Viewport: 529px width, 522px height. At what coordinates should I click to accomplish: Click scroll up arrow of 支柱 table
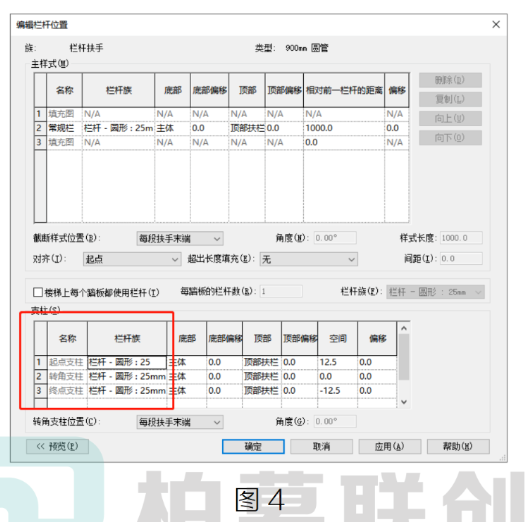coord(404,328)
